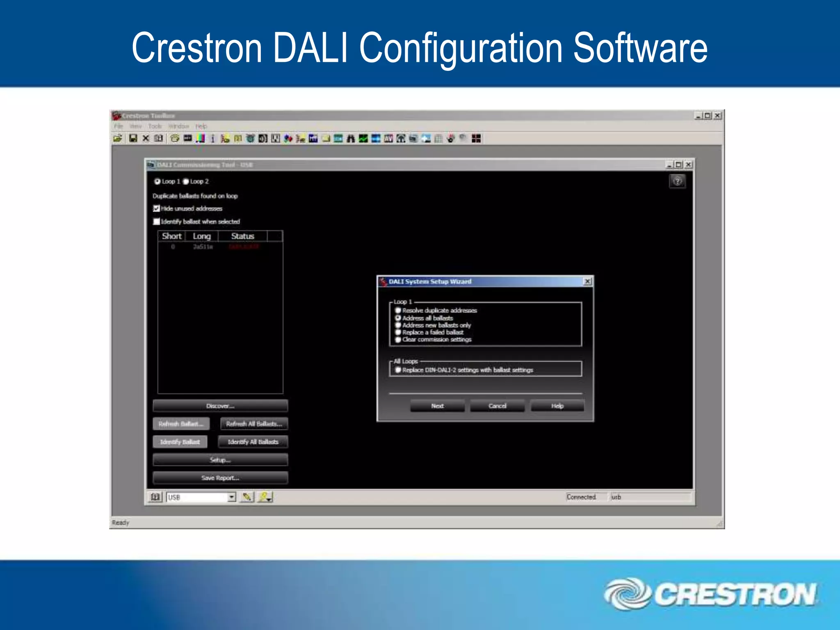Click Refresh All Ballasts... button
The width and height of the screenshot is (840, 630).
pyautogui.click(x=254, y=424)
